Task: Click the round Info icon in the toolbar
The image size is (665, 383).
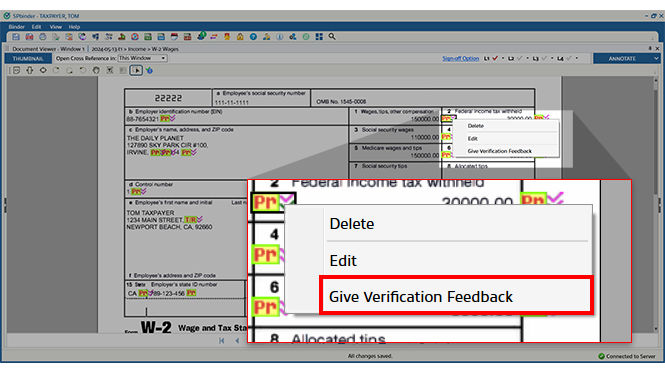Action: (279, 37)
